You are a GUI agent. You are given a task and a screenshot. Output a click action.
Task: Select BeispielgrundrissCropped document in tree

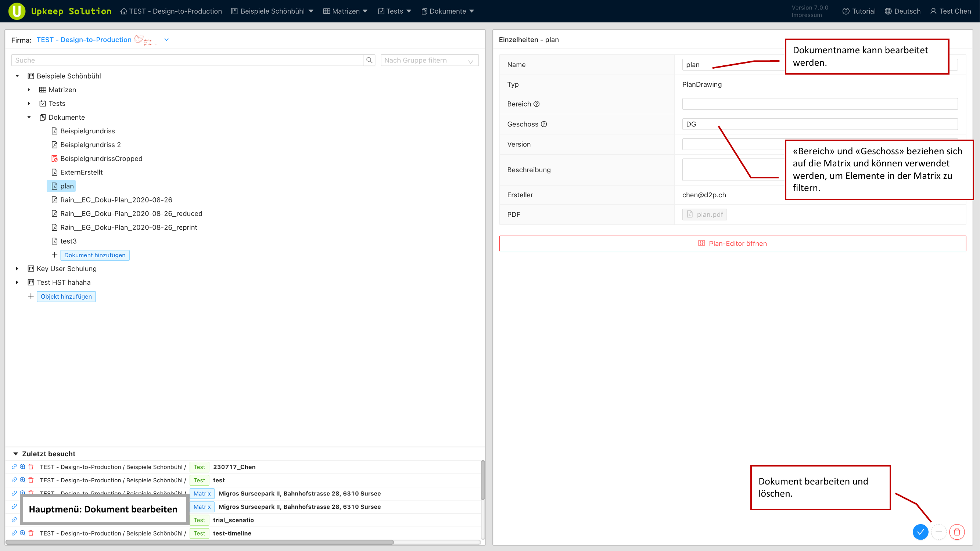(101, 159)
